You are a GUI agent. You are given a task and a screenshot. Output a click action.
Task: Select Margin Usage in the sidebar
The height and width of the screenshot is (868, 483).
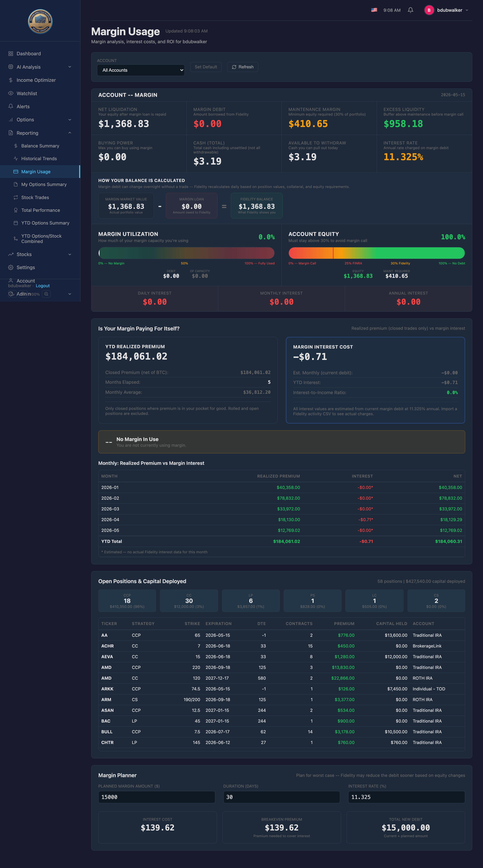coord(40,172)
